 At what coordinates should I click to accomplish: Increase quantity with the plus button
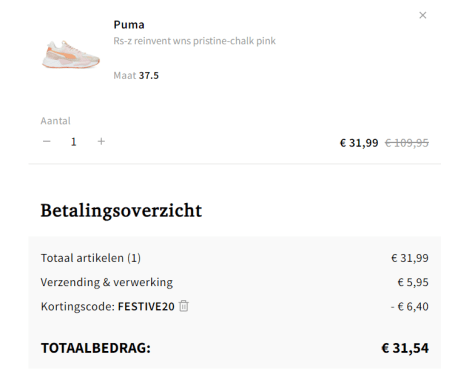(x=101, y=142)
